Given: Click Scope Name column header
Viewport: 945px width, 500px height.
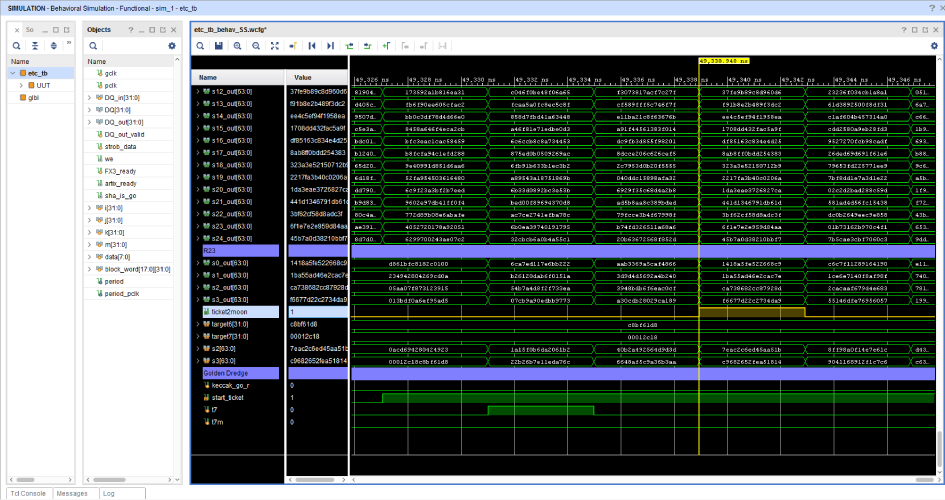Looking at the screenshot, I should 41,61.
